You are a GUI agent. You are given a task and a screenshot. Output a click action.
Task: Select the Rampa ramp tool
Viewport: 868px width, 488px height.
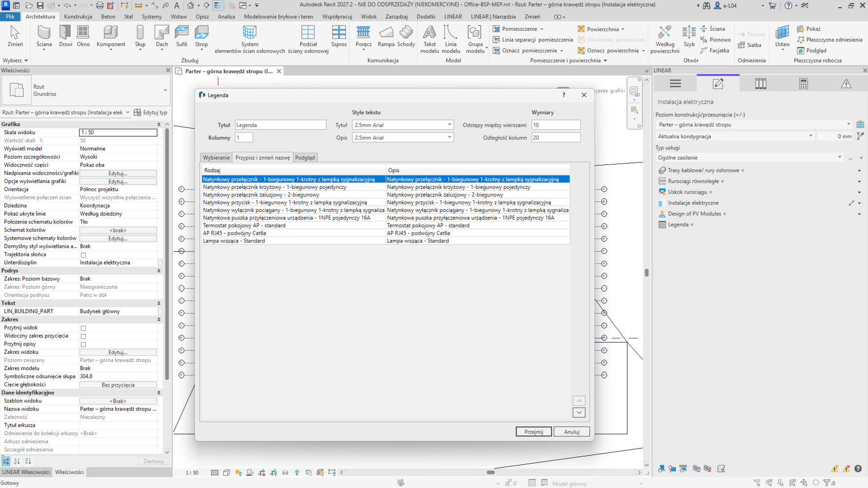click(x=386, y=37)
